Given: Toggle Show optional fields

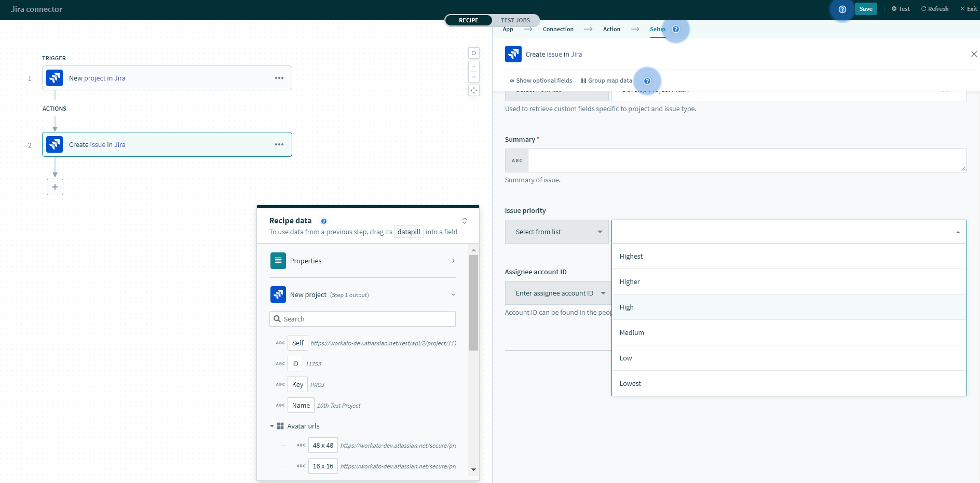Looking at the screenshot, I should 540,81.
